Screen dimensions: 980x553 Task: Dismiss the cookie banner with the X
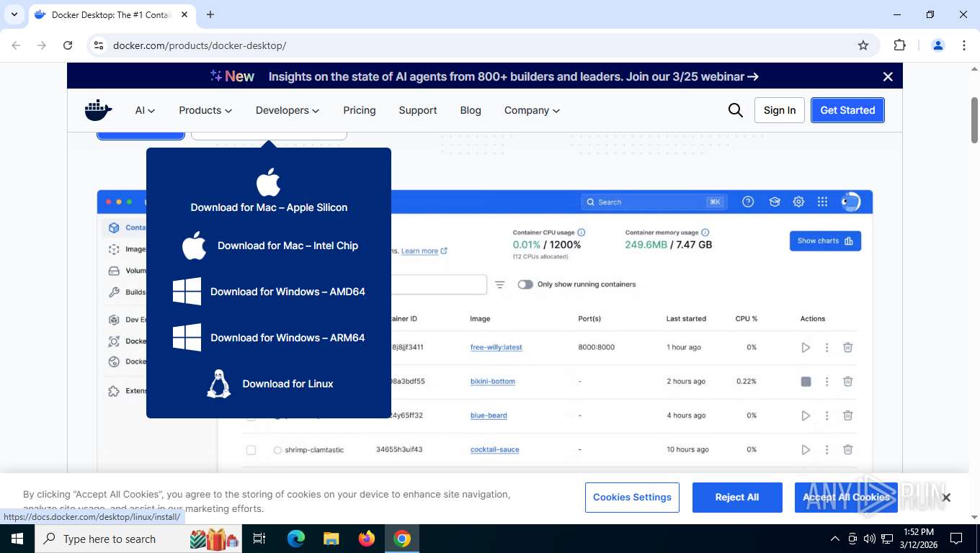point(946,498)
